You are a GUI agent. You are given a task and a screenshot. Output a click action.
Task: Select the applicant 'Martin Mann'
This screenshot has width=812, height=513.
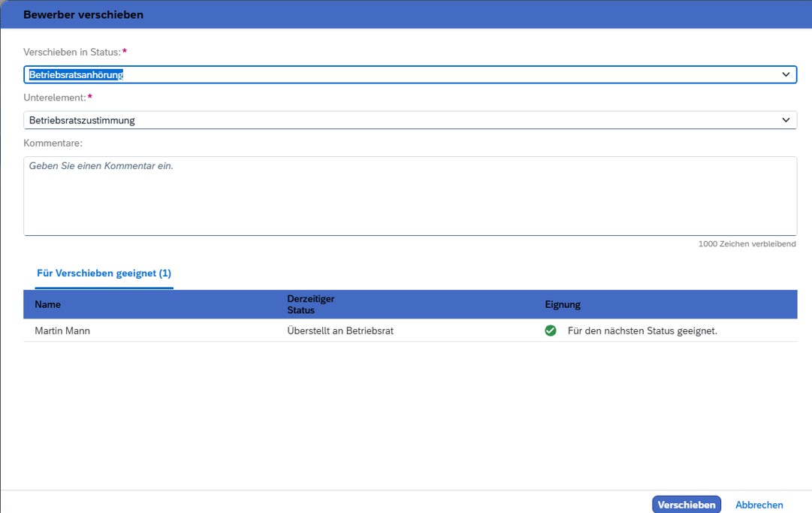(62, 330)
